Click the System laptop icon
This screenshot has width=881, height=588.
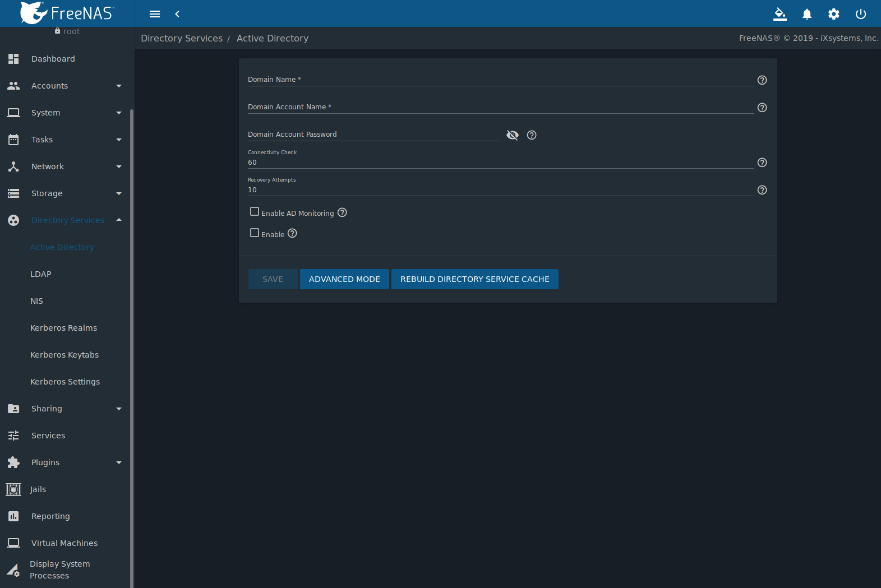(x=13, y=113)
